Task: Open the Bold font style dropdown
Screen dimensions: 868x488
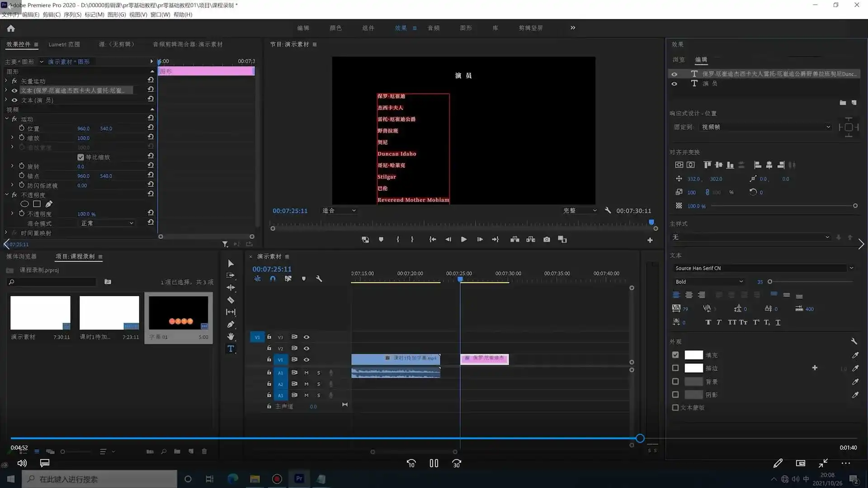Action: [708, 282]
